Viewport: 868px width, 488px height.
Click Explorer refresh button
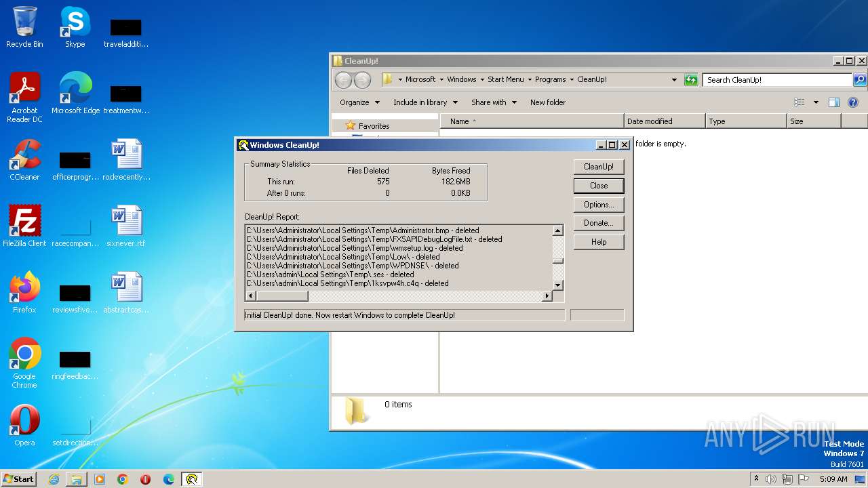point(691,80)
